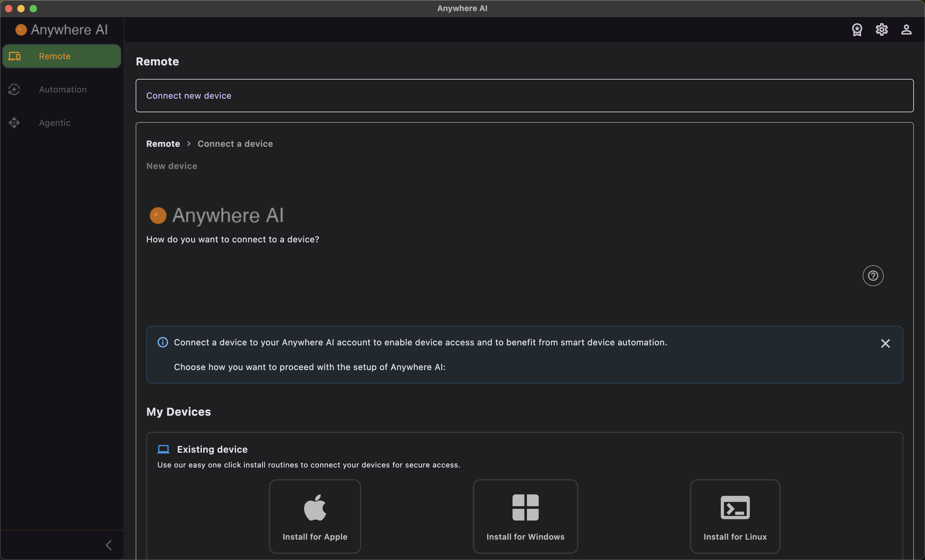Open the Agentic section in sidebar
The image size is (925, 560).
pos(62,123)
